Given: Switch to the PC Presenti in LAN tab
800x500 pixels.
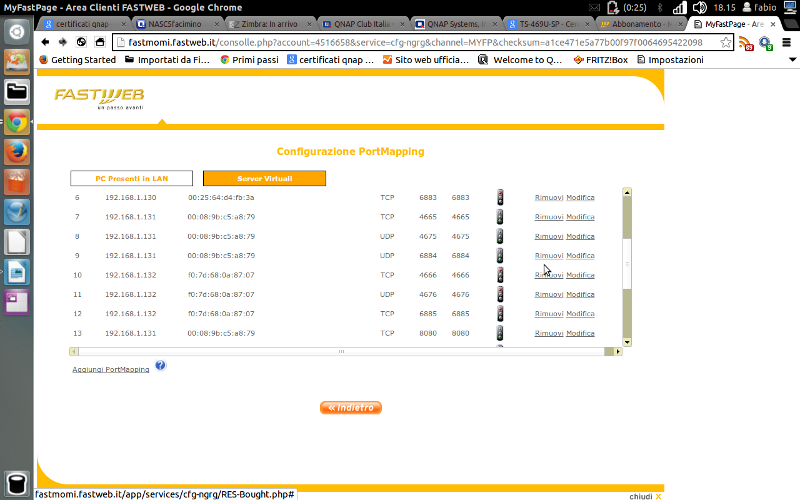Looking at the screenshot, I should (131, 178).
